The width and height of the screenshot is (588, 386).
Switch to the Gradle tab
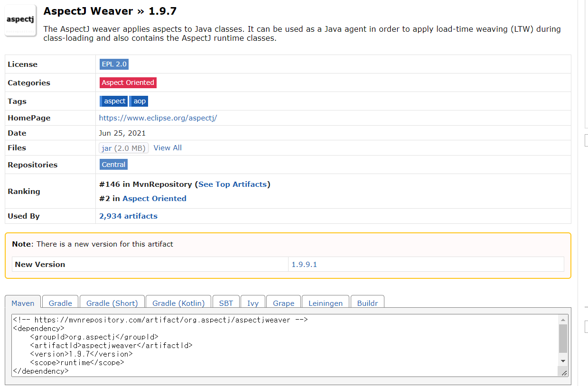click(60, 303)
